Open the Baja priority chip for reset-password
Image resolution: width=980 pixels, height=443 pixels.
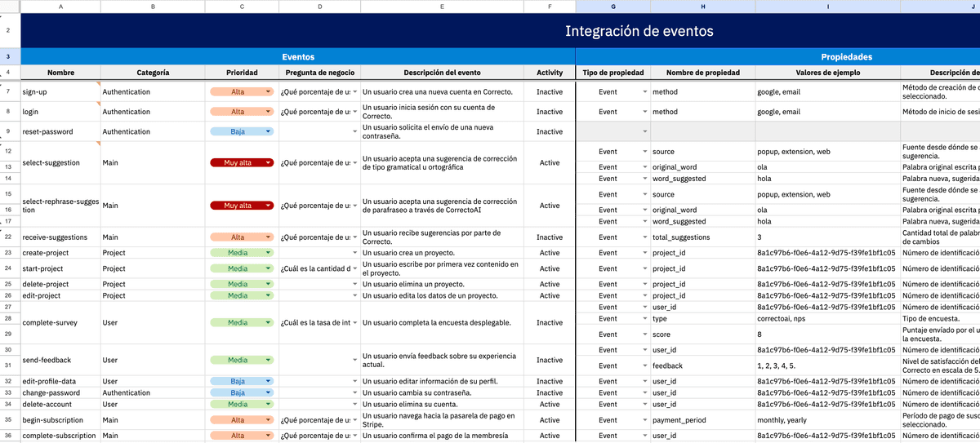(x=242, y=131)
